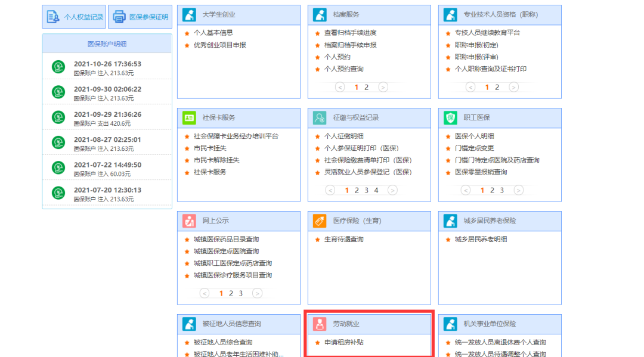Open 生育待遇查询
644x357 pixels.
coord(344,240)
